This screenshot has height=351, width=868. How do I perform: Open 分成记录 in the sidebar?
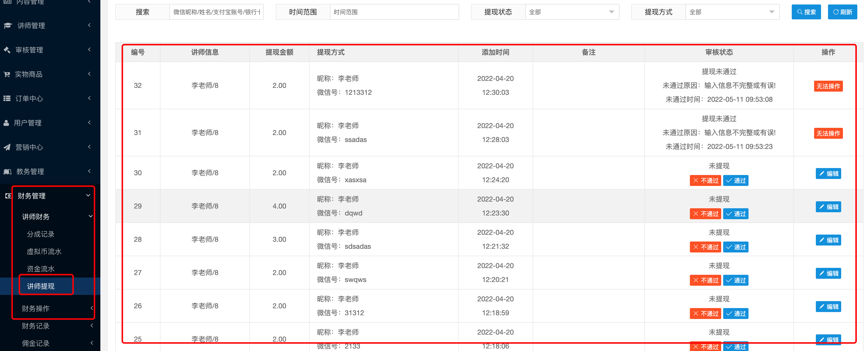click(x=41, y=234)
